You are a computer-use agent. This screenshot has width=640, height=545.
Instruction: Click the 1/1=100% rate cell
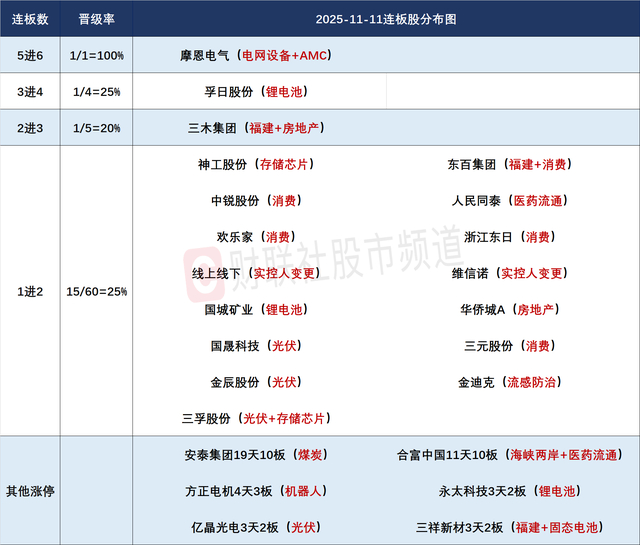(96, 56)
